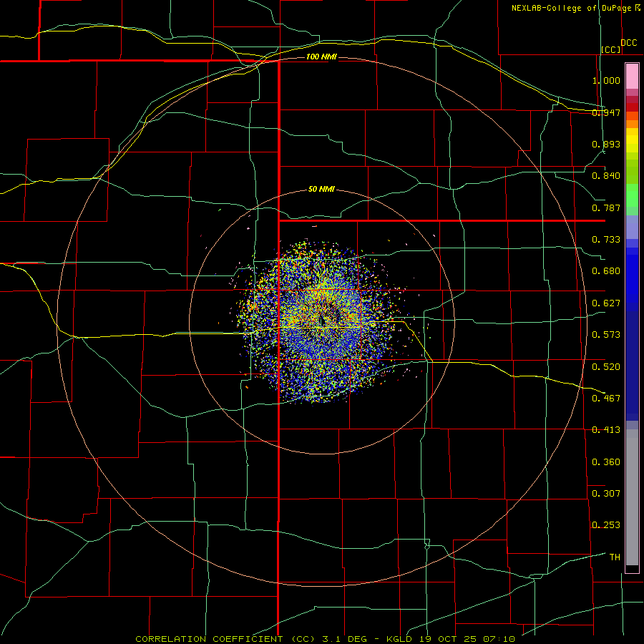
Task: Pick the yellow color bar segment
Action: coord(632,140)
